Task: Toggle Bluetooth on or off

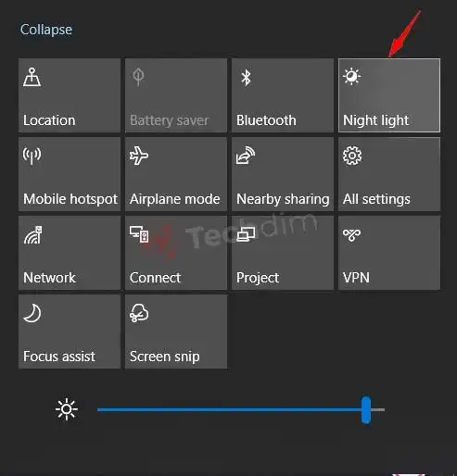Action: point(283,95)
